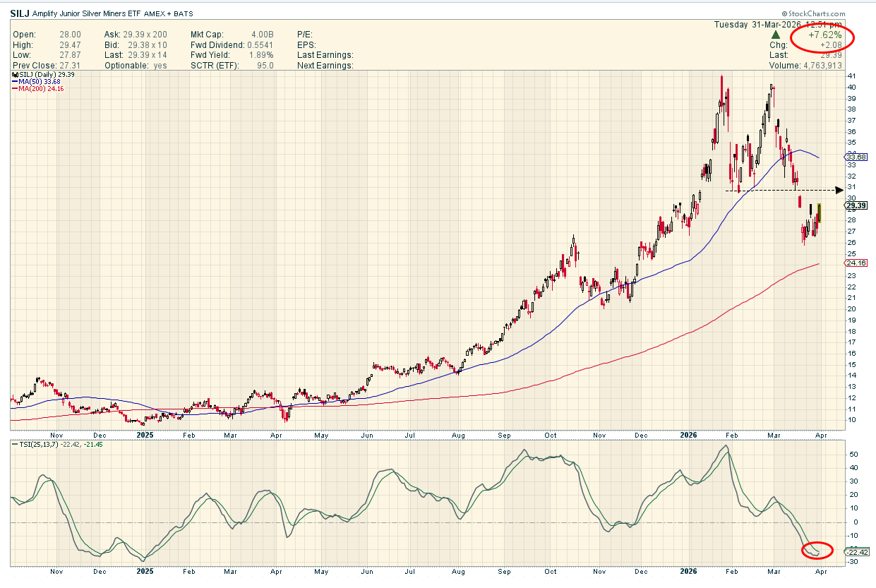Click the green up-triangle change indicator
Screen dimensions: 876x588
point(775,35)
